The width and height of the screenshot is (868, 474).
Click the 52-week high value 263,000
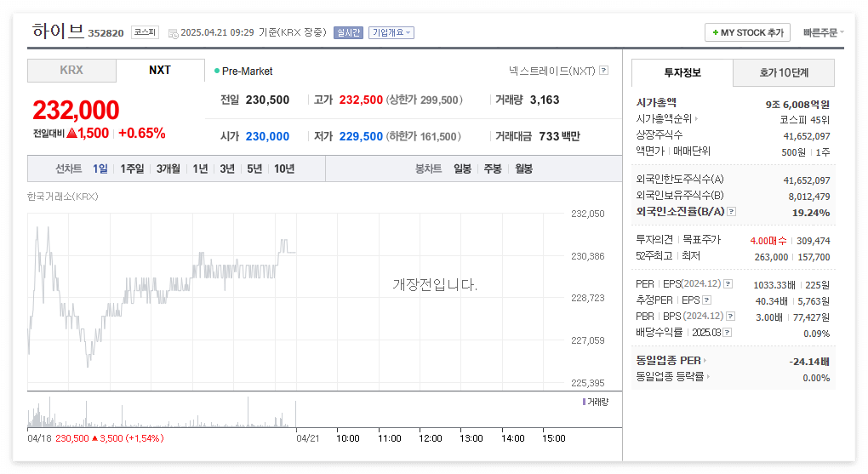coord(771,257)
